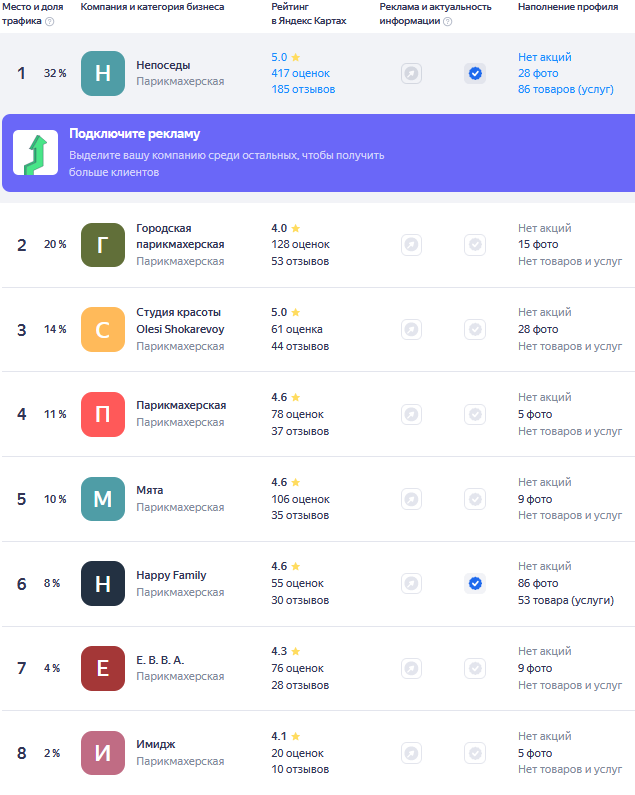Click the Непоседы company avatar
Image resolution: width=635 pixels, height=795 pixels.
(103, 74)
